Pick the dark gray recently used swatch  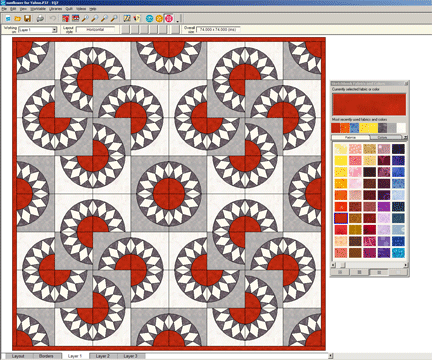point(383,128)
